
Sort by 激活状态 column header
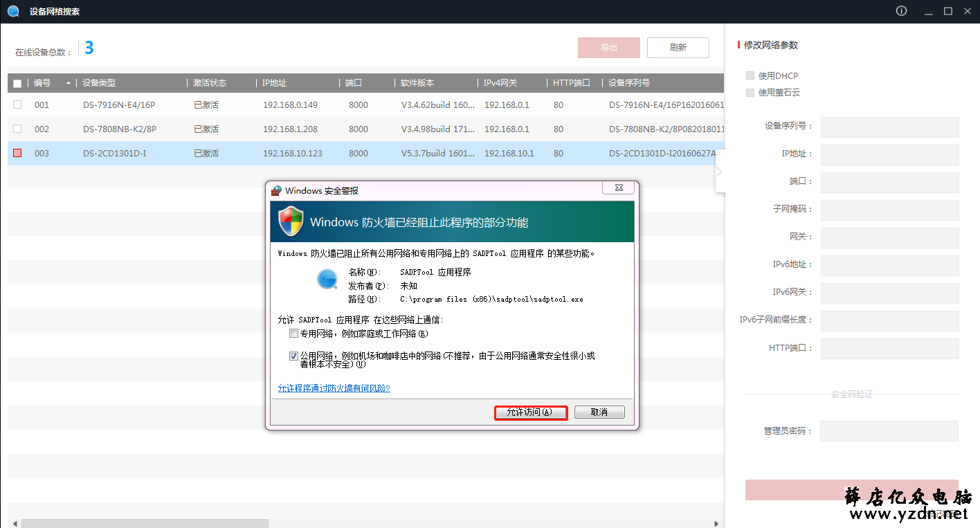click(210, 83)
